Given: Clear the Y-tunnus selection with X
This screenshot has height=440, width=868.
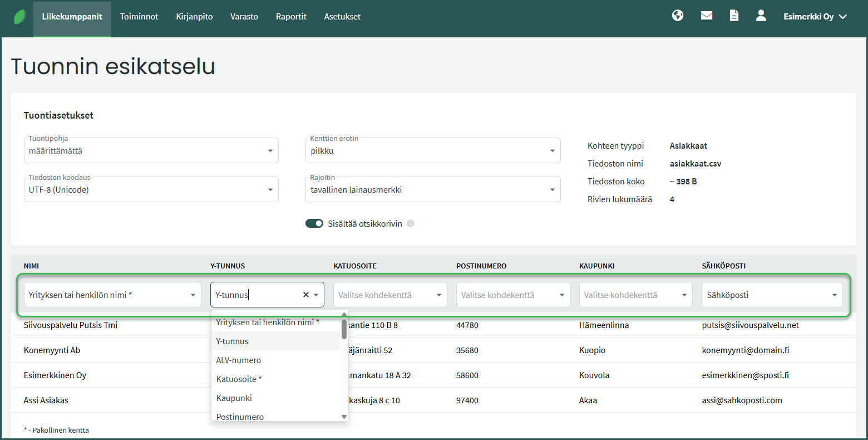Looking at the screenshot, I should (305, 295).
